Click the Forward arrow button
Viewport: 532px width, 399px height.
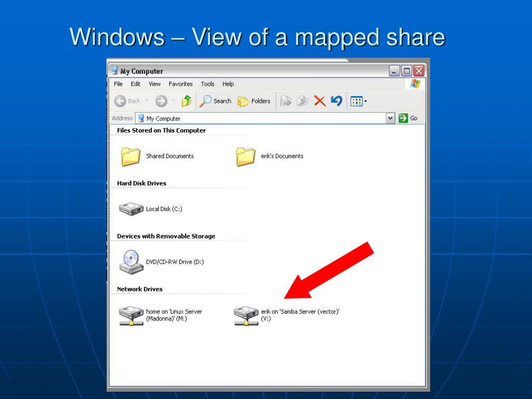pos(162,101)
